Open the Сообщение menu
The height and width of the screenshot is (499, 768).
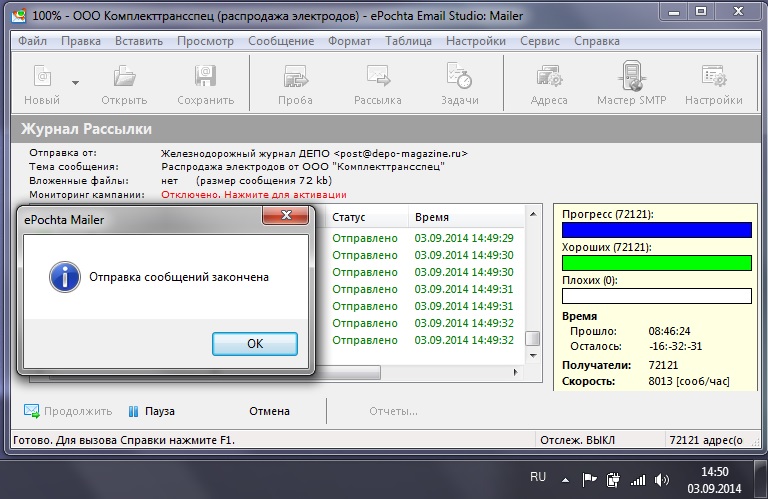coord(281,41)
